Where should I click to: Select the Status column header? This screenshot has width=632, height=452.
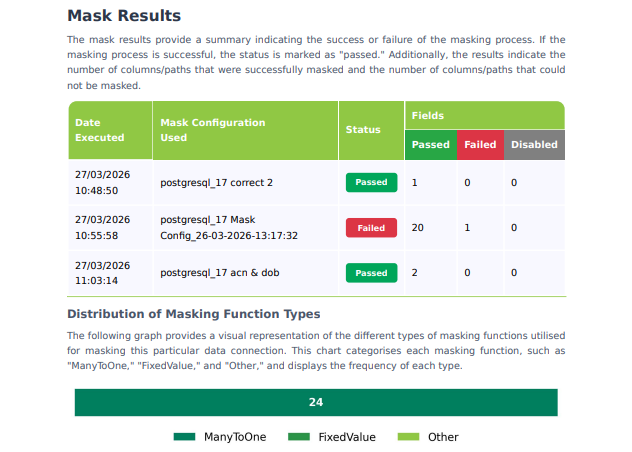[x=363, y=130]
